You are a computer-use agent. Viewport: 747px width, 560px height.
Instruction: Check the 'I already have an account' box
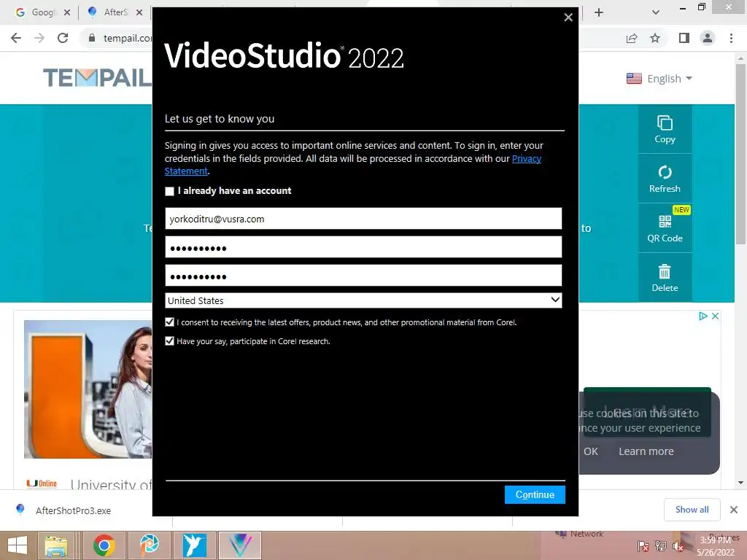169,192
